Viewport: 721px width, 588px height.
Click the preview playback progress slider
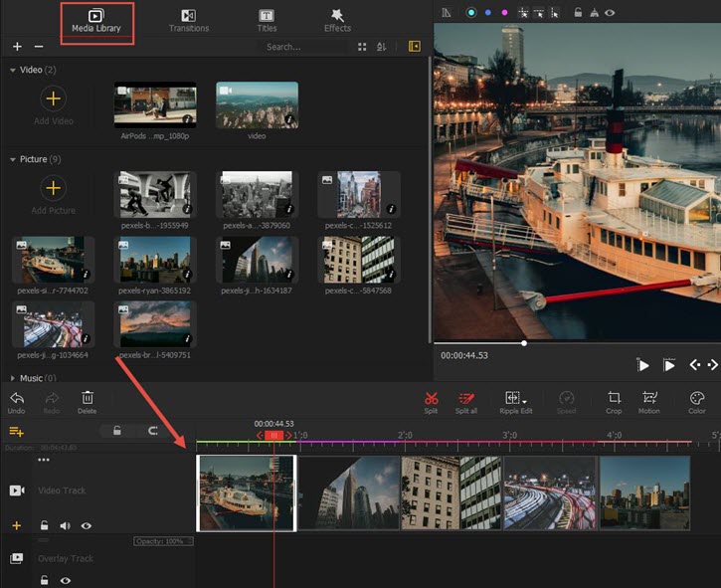[524, 343]
